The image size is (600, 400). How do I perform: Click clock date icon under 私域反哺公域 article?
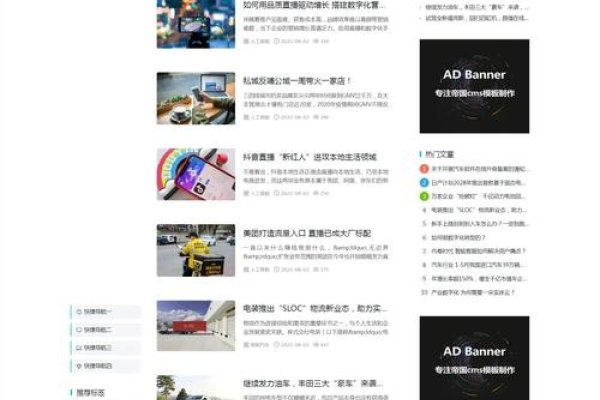click(276, 117)
